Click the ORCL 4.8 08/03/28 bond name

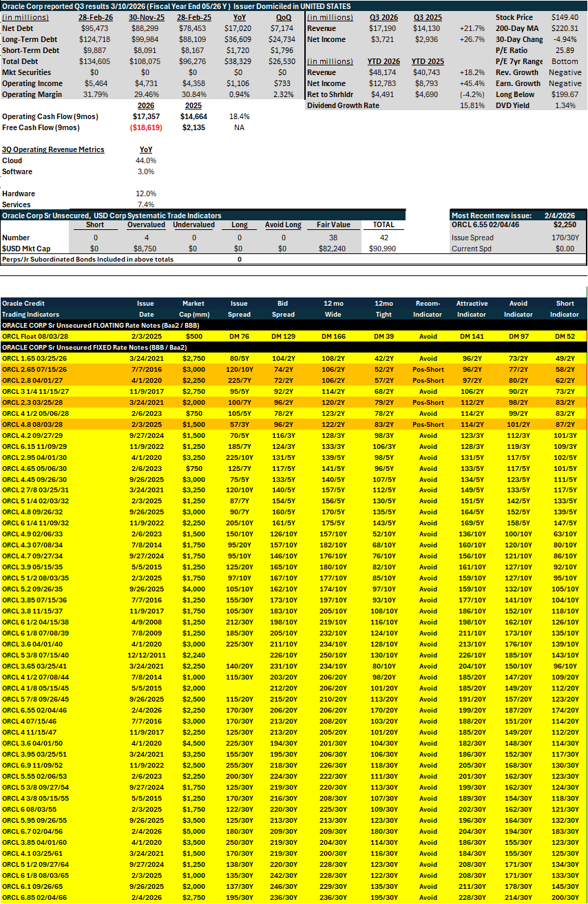[x=29, y=425]
